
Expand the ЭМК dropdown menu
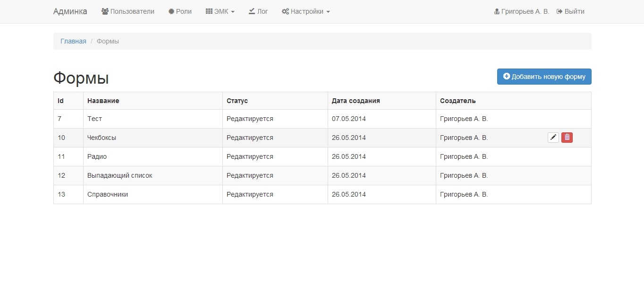[220, 11]
